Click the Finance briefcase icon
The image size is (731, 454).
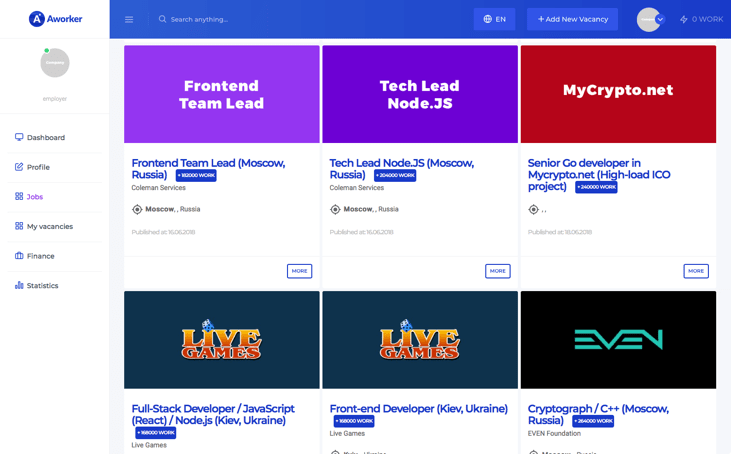pos(19,255)
